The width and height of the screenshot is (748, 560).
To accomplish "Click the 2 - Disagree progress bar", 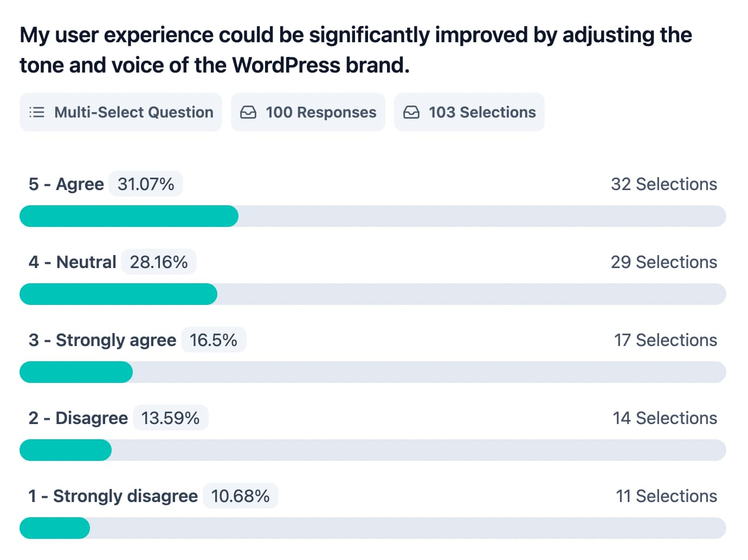I will pos(372,450).
